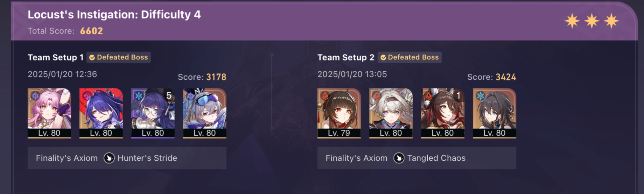The height and width of the screenshot is (194, 644).
Task: Click the Hunter's Stride buff icon
Action: click(109, 158)
